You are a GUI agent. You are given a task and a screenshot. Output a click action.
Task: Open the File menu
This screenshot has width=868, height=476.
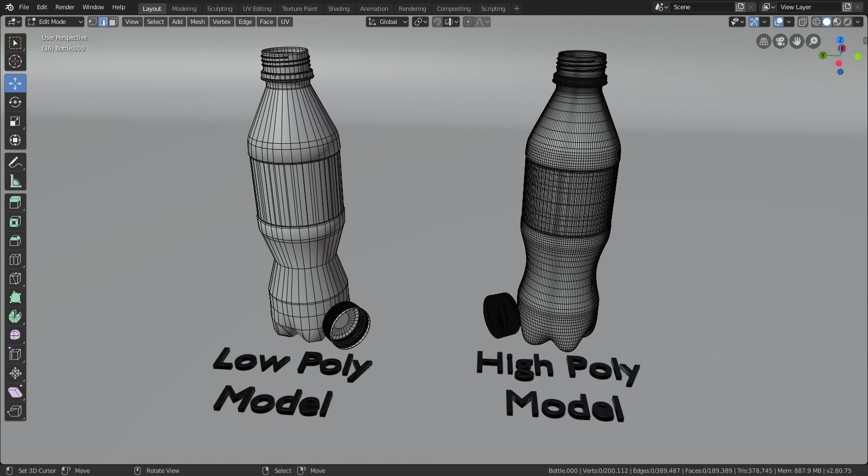[x=24, y=7]
